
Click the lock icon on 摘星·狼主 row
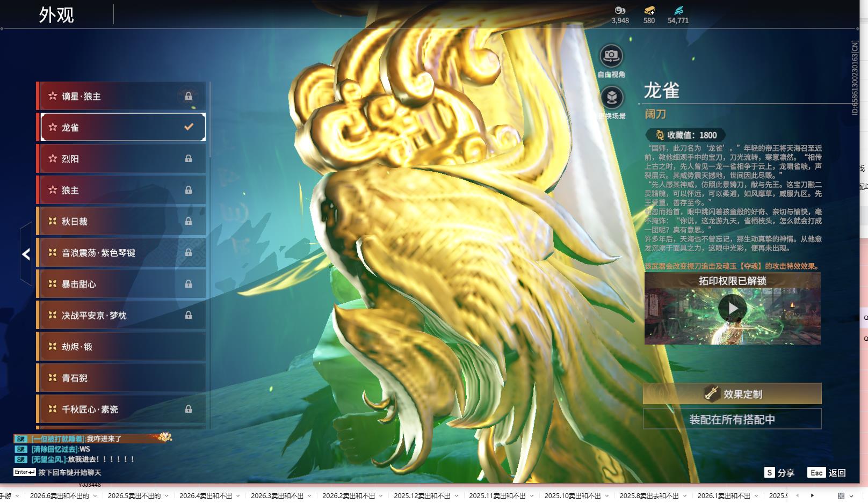(x=189, y=96)
